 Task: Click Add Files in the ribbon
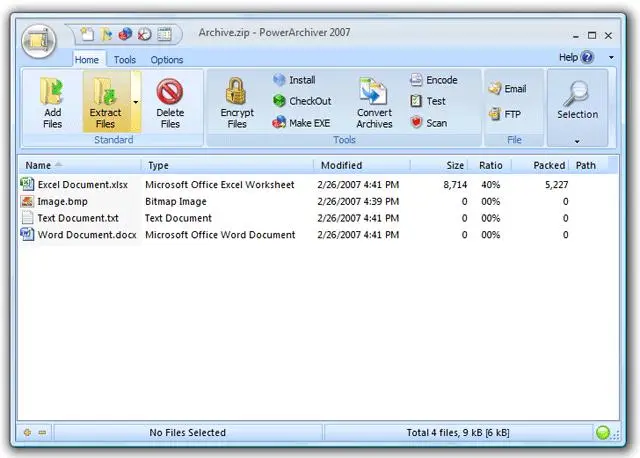click(52, 102)
